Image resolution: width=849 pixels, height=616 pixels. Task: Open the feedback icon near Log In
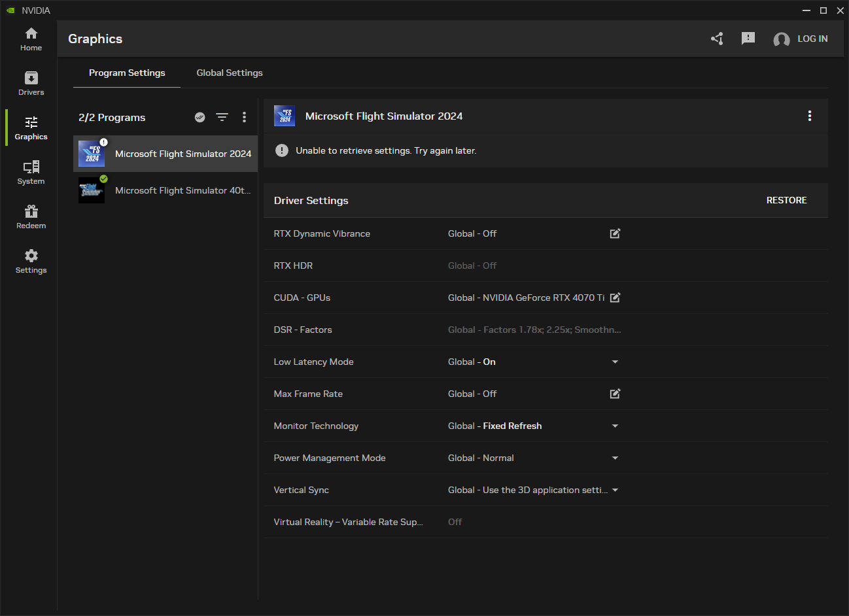[748, 39]
